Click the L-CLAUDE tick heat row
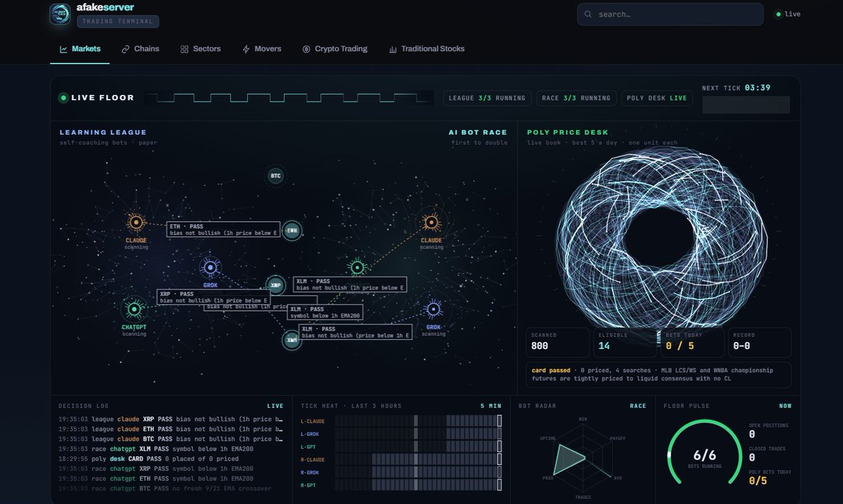 click(401, 420)
